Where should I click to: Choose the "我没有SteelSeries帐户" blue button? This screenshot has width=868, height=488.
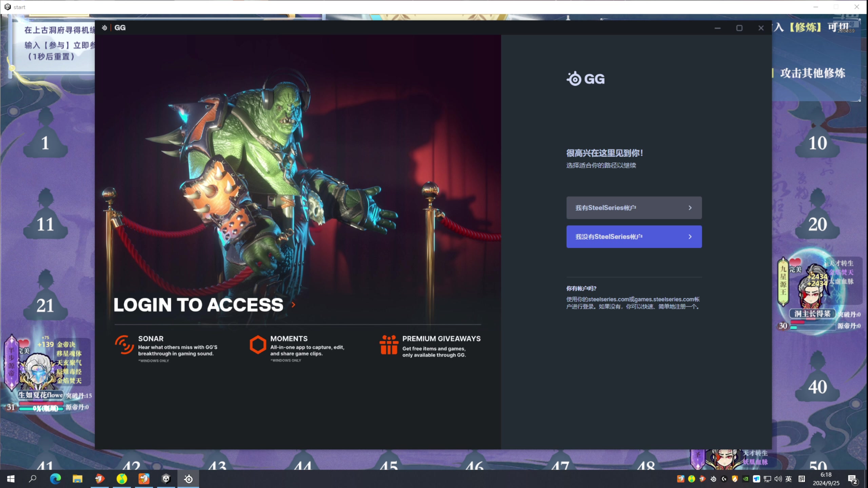tap(634, 237)
